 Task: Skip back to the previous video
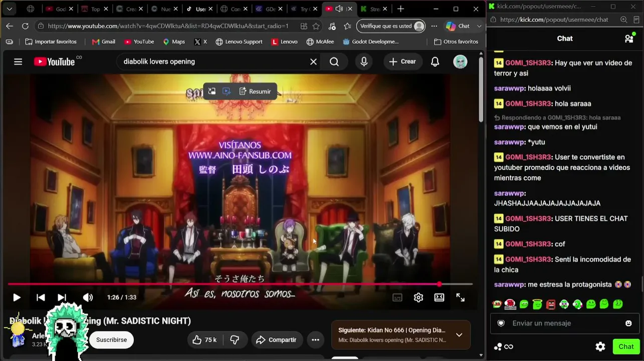41,297
